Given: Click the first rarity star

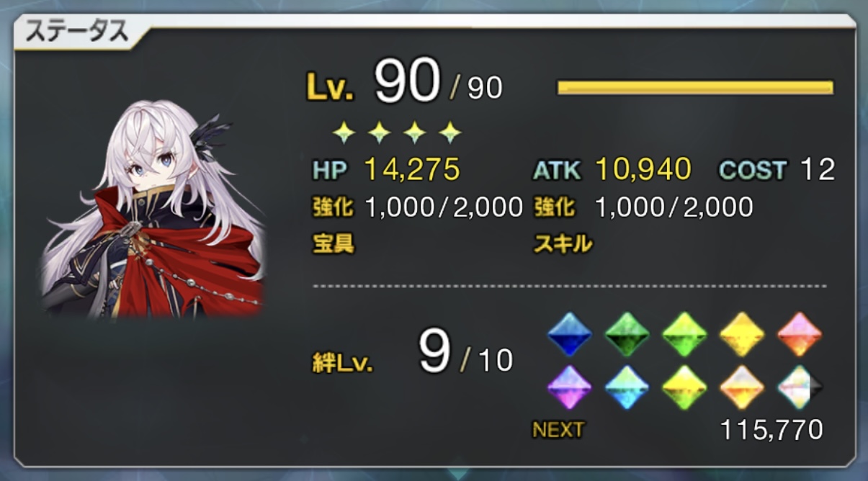Looking at the screenshot, I should tap(344, 132).
